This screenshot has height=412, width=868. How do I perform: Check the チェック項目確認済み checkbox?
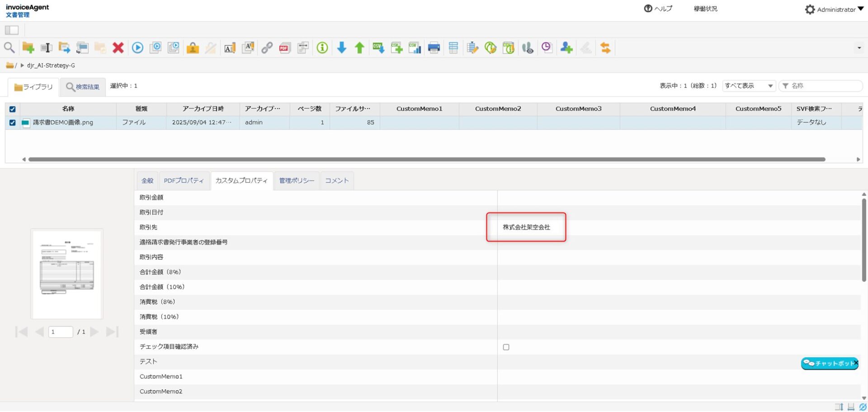pyautogui.click(x=506, y=347)
